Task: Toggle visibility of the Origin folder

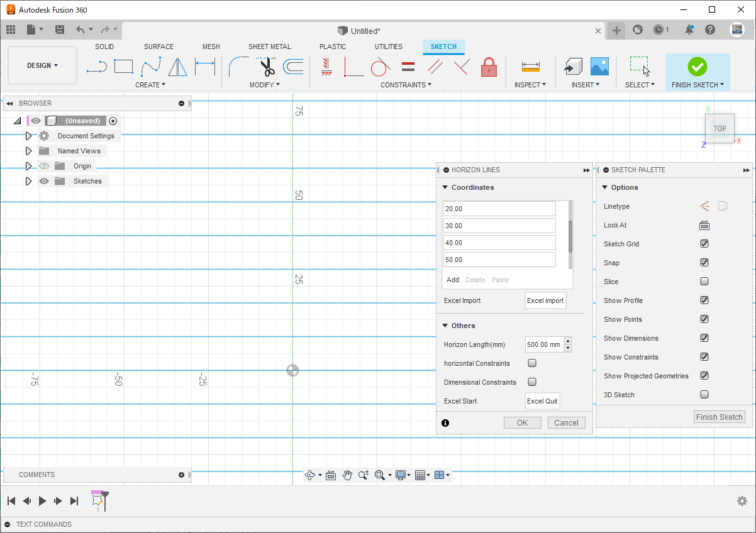Action: pyautogui.click(x=44, y=166)
